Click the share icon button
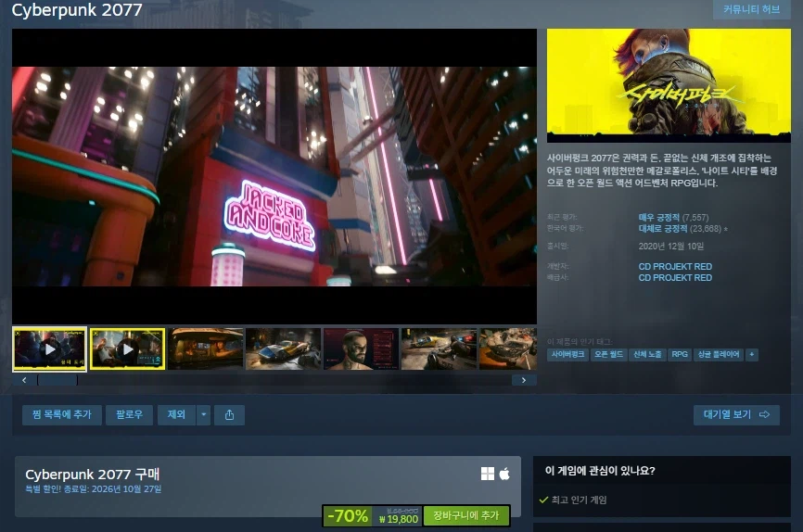Screen dimensions: 803x532 click(x=229, y=414)
